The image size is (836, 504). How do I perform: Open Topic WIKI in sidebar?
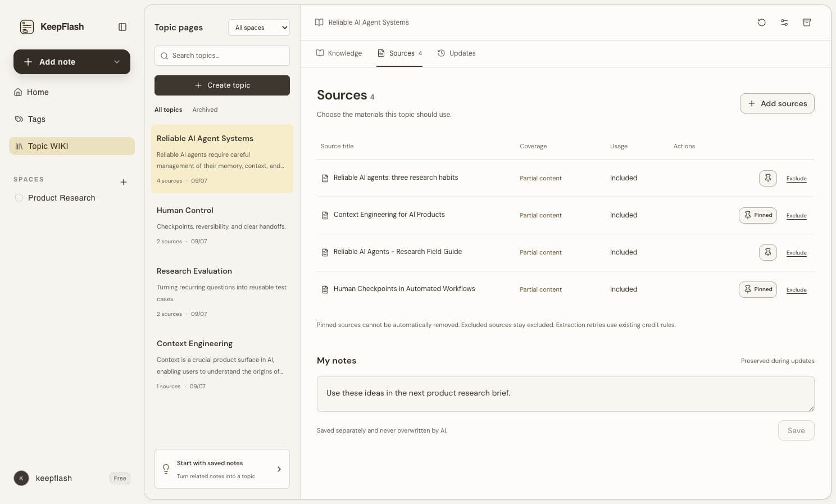click(72, 146)
